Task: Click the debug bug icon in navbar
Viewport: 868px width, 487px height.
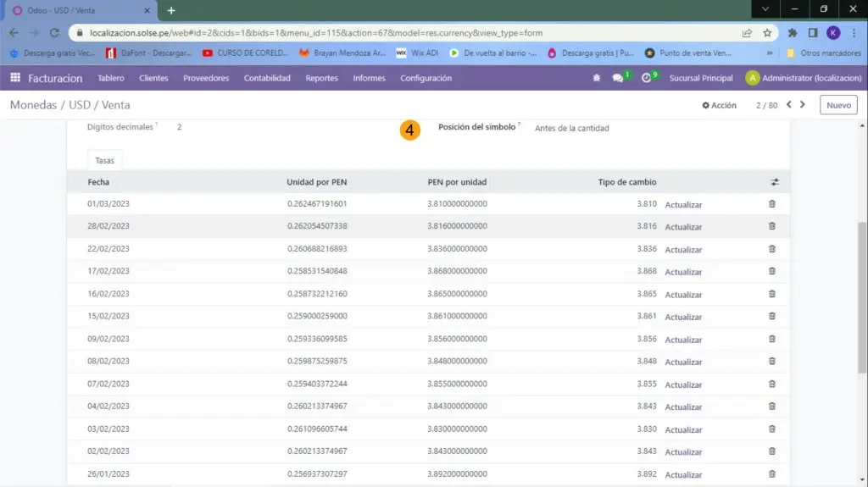Action: (x=596, y=78)
